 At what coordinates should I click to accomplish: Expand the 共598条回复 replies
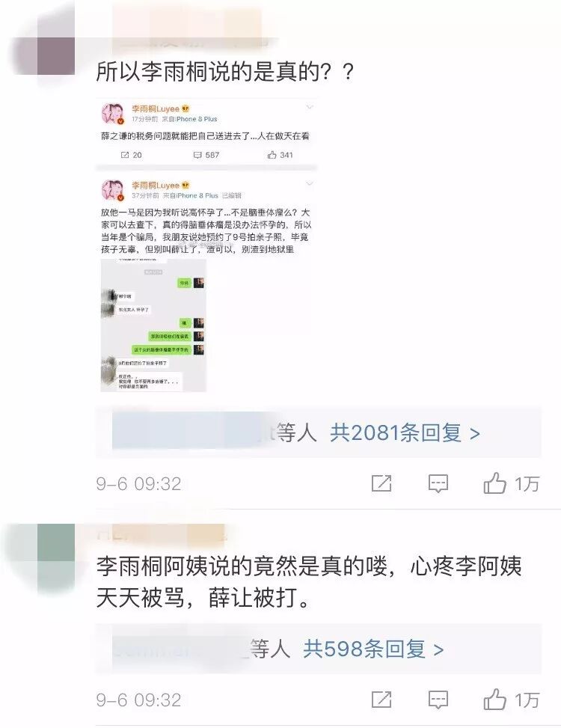click(373, 649)
